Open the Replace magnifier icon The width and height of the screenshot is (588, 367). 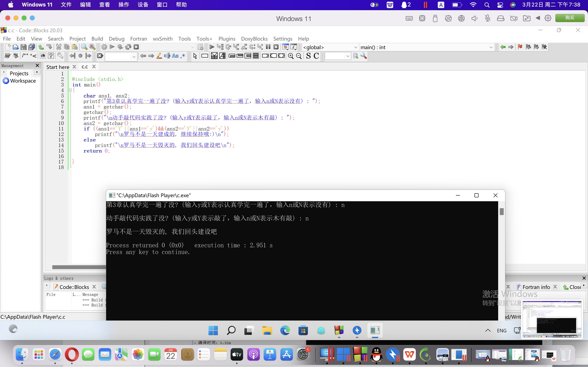[92, 47]
